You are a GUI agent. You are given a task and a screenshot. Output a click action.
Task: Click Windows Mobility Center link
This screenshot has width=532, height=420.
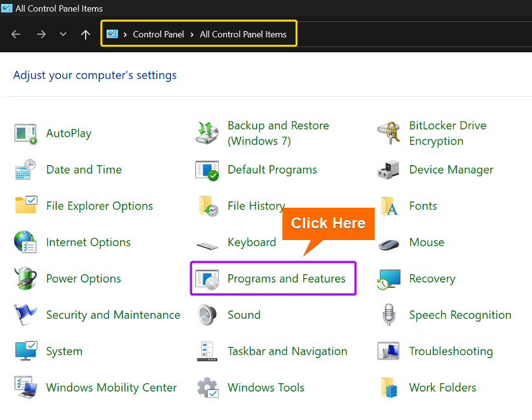click(x=112, y=387)
